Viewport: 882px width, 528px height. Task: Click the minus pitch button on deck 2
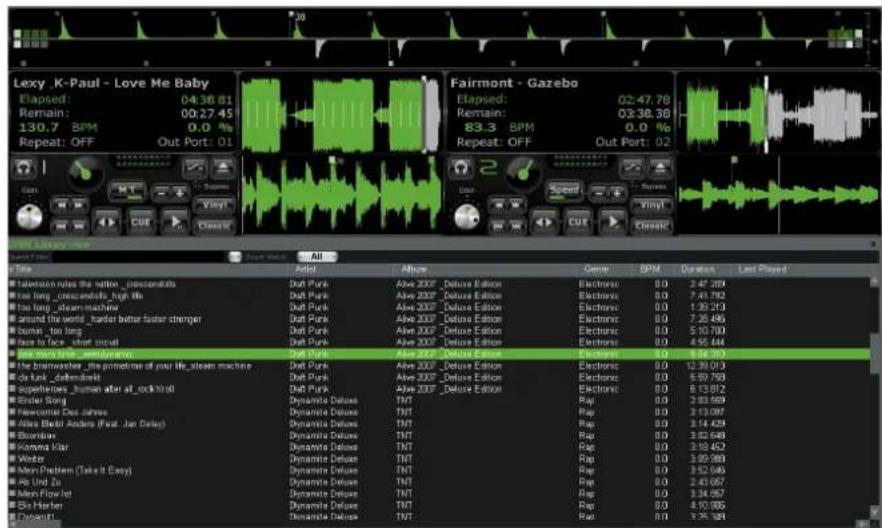click(x=598, y=193)
